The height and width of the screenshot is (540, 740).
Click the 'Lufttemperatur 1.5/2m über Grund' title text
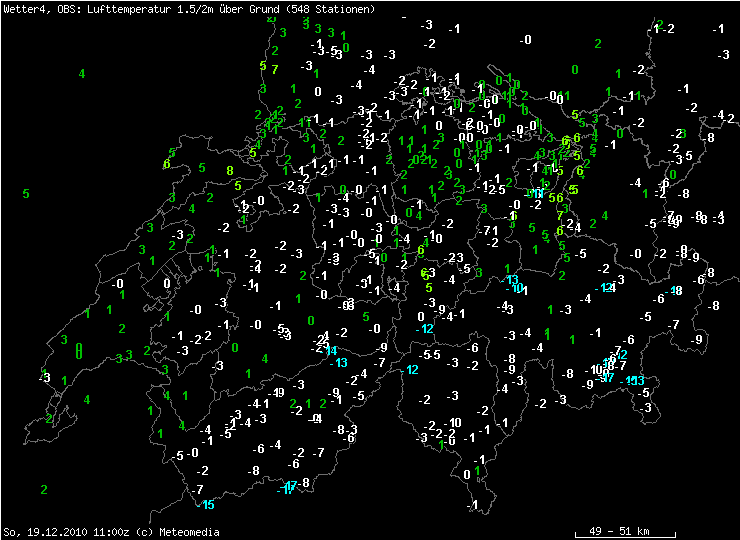click(x=183, y=9)
